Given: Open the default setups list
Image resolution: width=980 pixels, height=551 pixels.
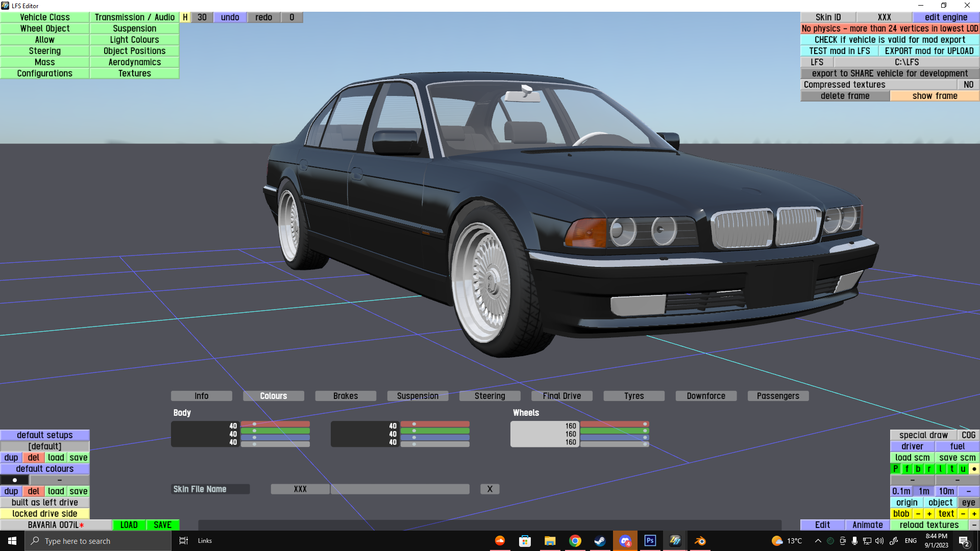Looking at the screenshot, I should pyautogui.click(x=45, y=435).
